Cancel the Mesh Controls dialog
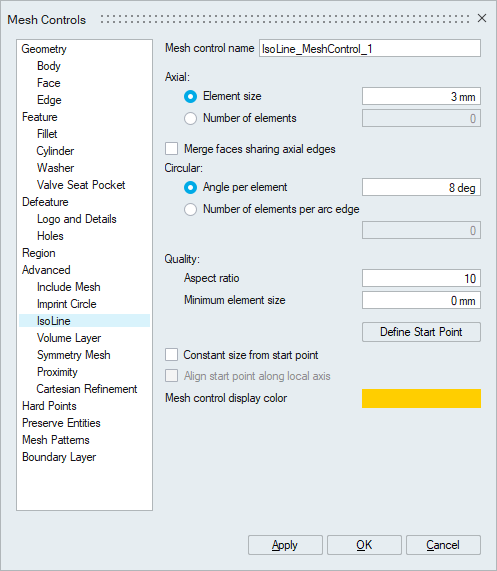The height and width of the screenshot is (571, 497). point(443,545)
